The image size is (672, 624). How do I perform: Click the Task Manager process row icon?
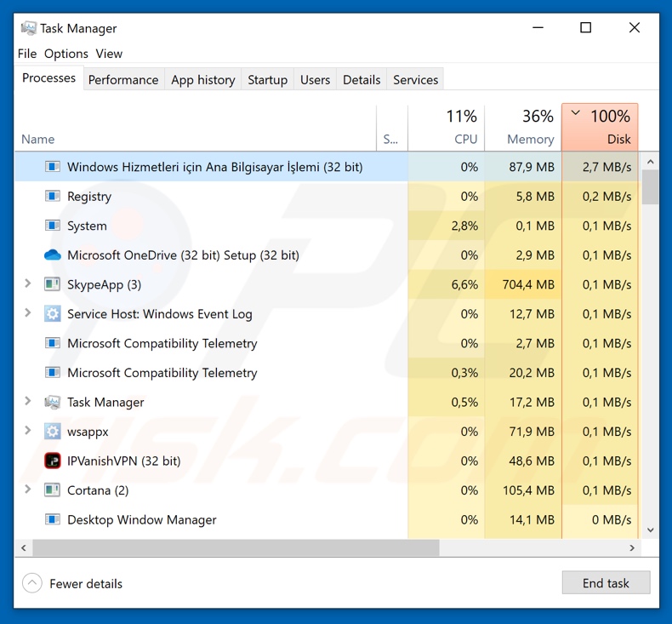(x=52, y=402)
